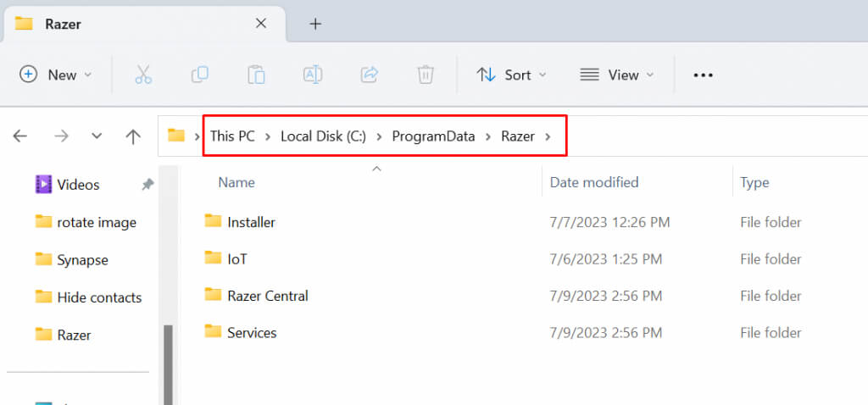The height and width of the screenshot is (405, 868).
Task: Select the Services folder name
Action: click(252, 333)
